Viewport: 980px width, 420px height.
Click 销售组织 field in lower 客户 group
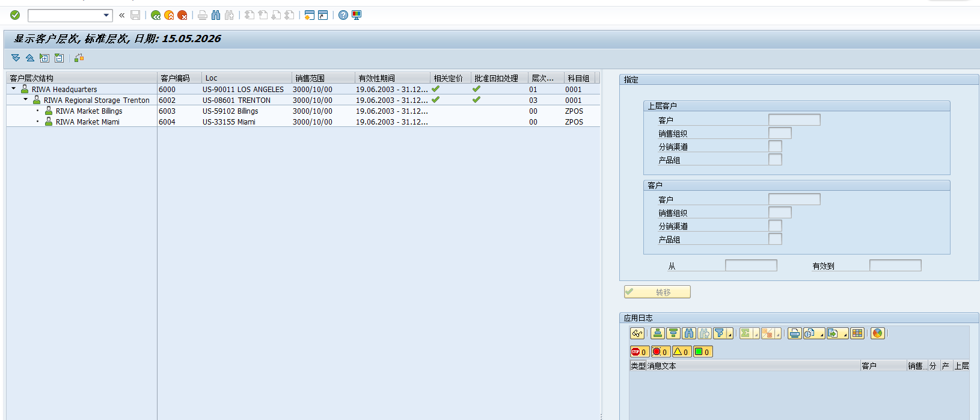click(x=780, y=212)
